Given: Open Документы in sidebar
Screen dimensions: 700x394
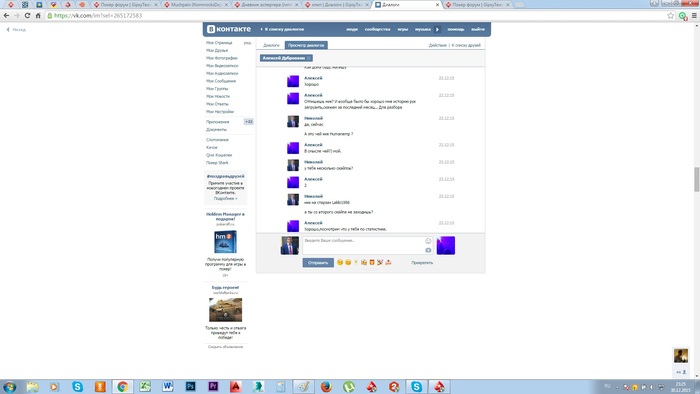Looking at the screenshot, I should pos(217,129).
